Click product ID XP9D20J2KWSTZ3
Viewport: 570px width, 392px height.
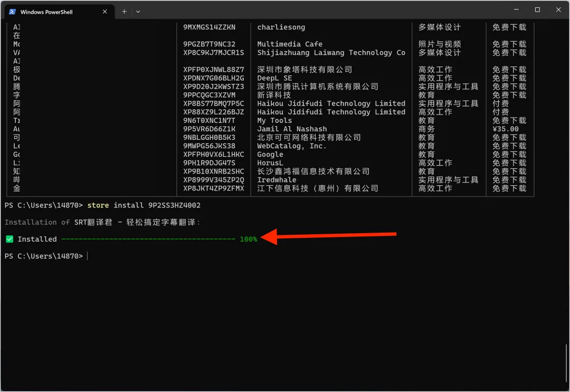pyautogui.click(x=213, y=87)
